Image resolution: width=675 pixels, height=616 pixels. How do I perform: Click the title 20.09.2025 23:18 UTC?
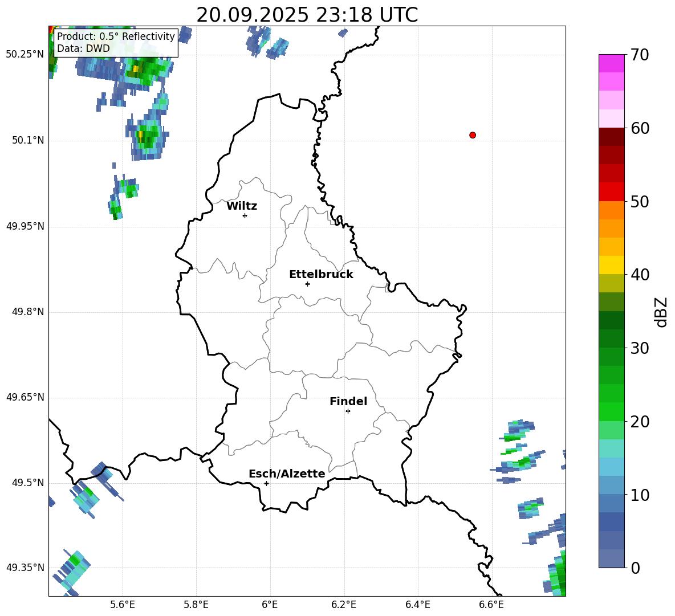coord(307,15)
